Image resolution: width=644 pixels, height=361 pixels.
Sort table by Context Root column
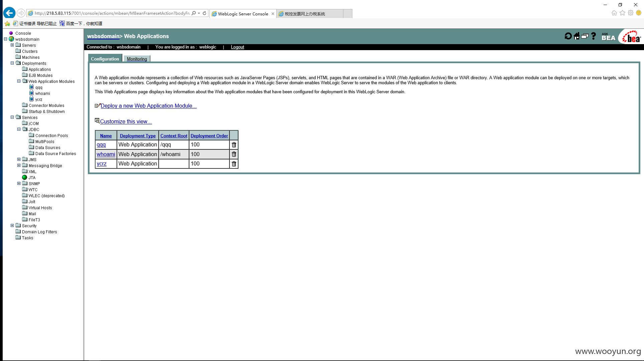coord(174,136)
